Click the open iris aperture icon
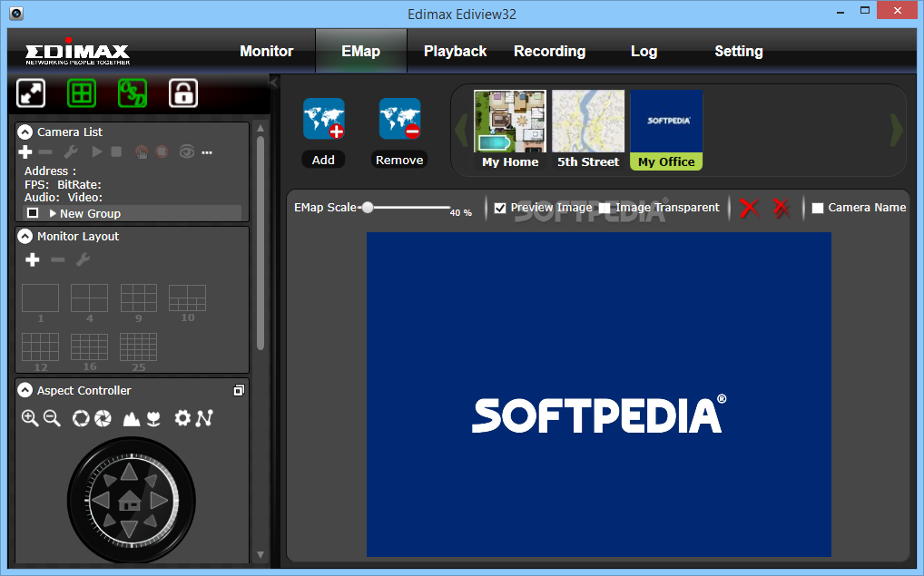This screenshot has height=576, width=924. tap(81, 419)
